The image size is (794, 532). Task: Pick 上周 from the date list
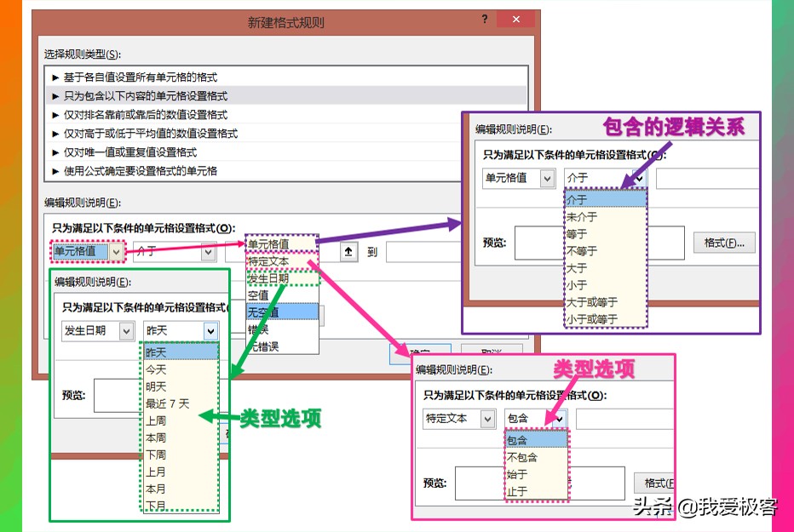point(181,420)
